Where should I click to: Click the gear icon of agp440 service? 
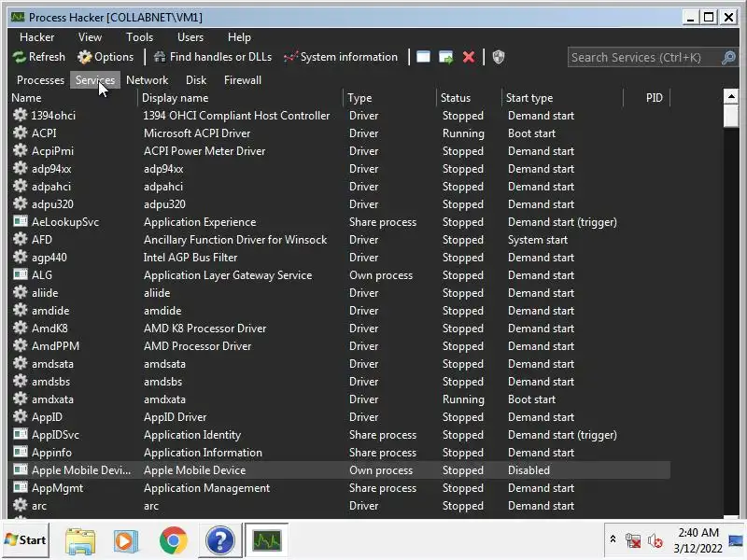pos(20,258)
